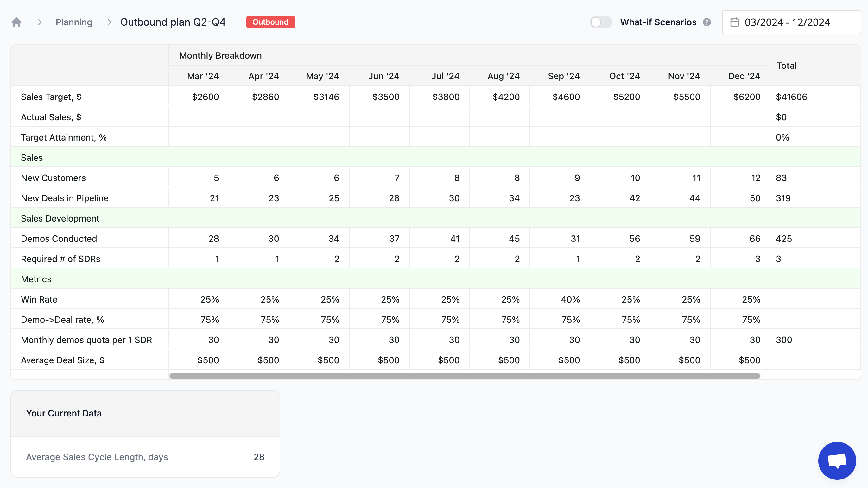The image size is (868, 488).
Task: Click the Dec '24 column header
Action: click(x=744, y=76)
